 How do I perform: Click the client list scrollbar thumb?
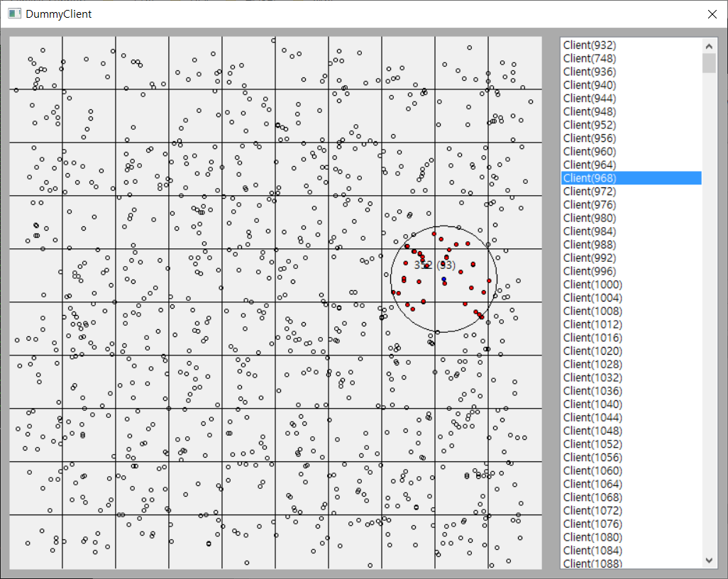tap(709, 64)
